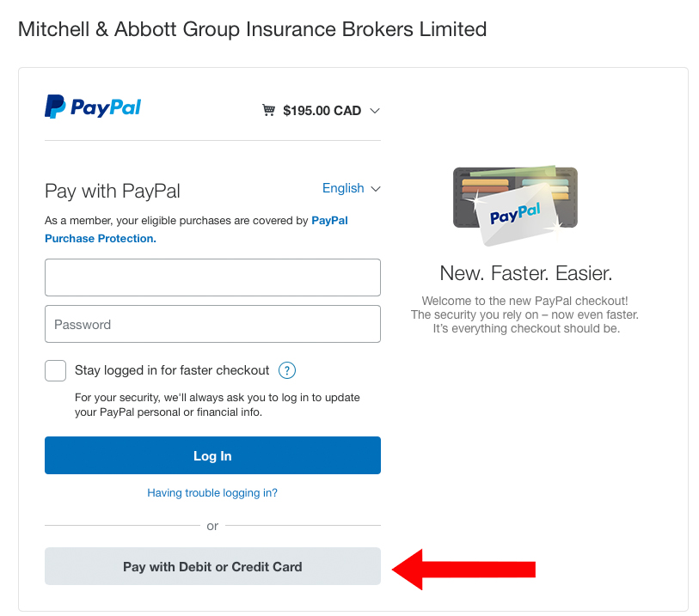Expand the cart total chevron
This screenshot has height=616, width=699.
click(x=375, y=111)
